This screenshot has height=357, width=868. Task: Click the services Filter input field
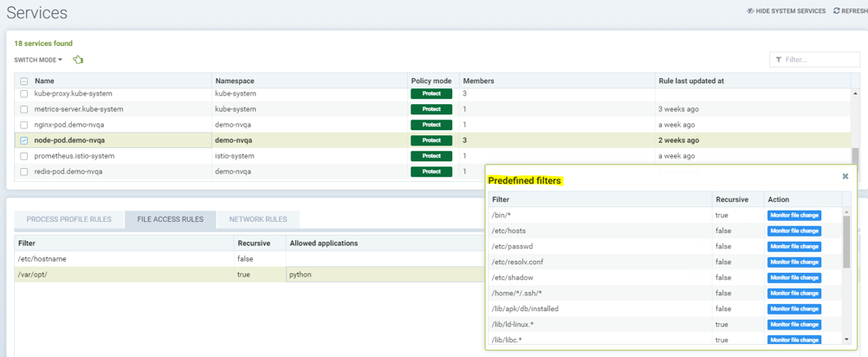(819, 60)
